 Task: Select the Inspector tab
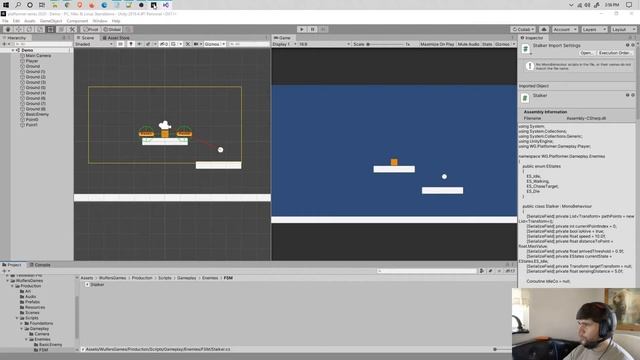pos(532,38)
